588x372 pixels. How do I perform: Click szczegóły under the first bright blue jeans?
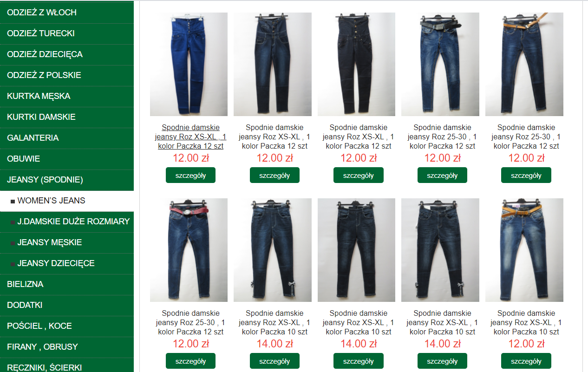[x=190, y=175]
